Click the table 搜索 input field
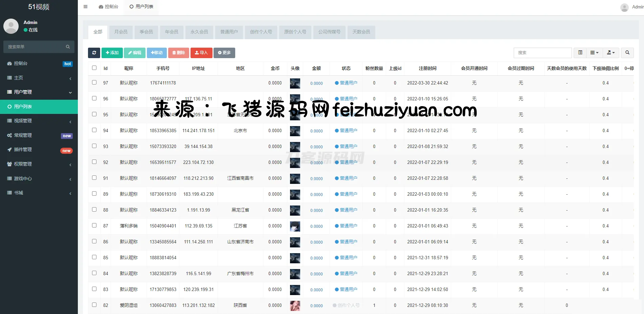Image resolution: width=644 pixels, height=314 pixels. 542,53
